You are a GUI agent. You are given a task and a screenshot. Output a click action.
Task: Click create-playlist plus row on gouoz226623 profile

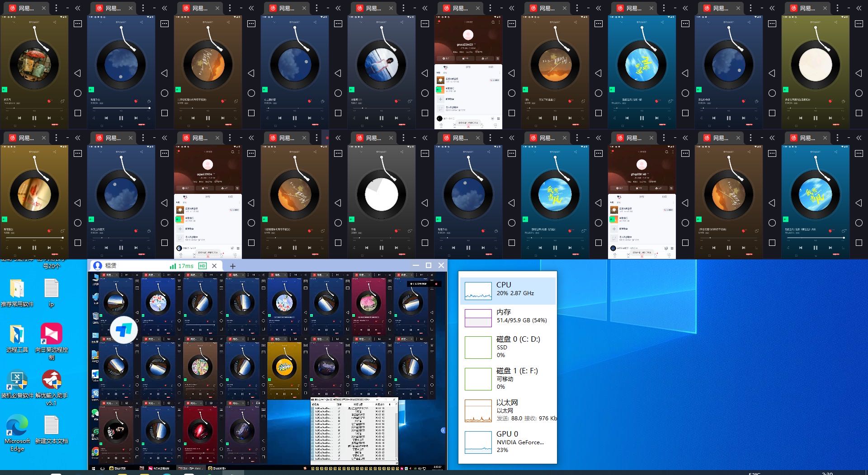468,99
